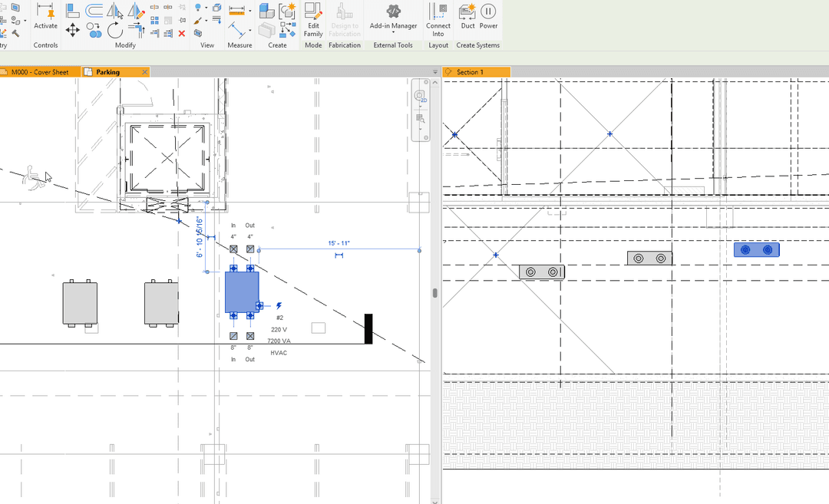Screen dimensions: 829x504
Task: Click the Create Group icon
Action: click(x=287, y=11)
